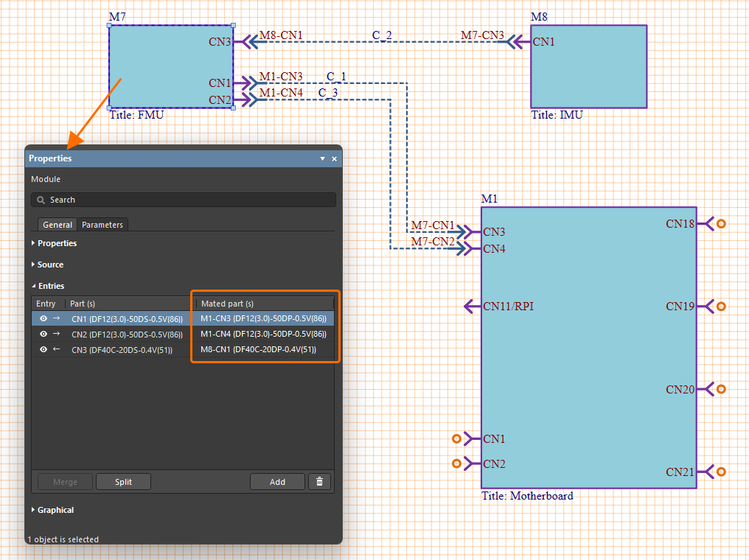Screen dimensions: 749x560
Task: Click the CN1 entry arrow on module M8
Action: click(522, 42)
